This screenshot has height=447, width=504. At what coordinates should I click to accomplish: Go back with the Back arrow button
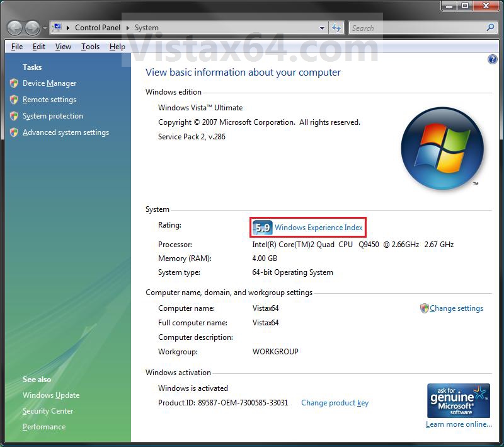click(x=14, y=28)
